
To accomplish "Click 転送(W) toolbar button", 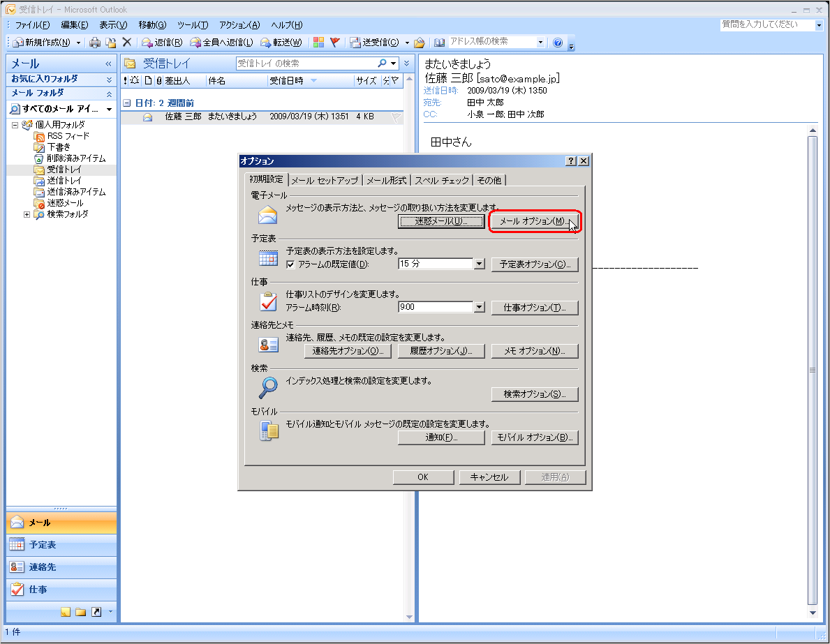I will pos(281,43).
